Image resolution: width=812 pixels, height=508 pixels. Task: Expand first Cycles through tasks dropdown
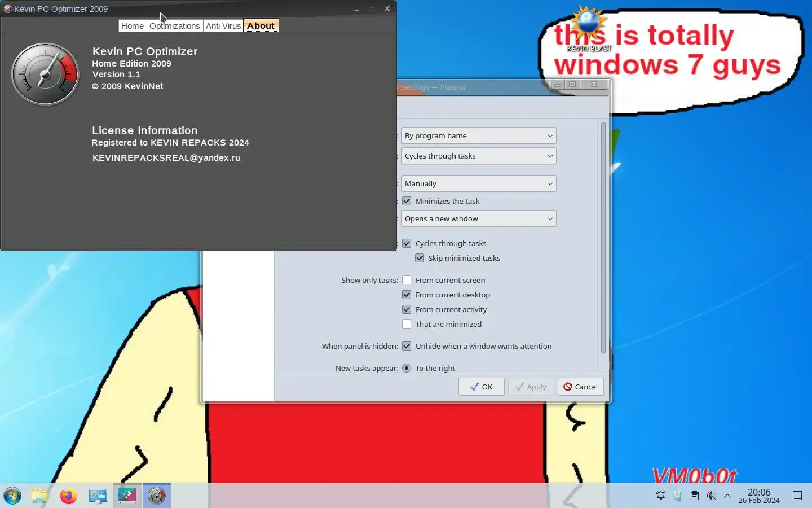point(479,156)
